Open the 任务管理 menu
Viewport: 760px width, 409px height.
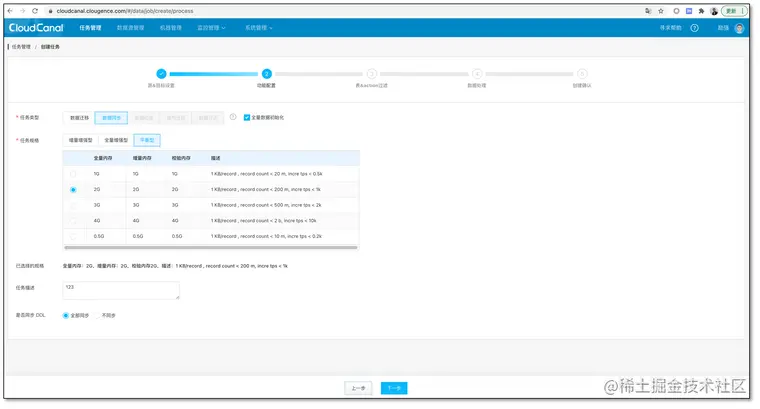(x=90, y=28)
